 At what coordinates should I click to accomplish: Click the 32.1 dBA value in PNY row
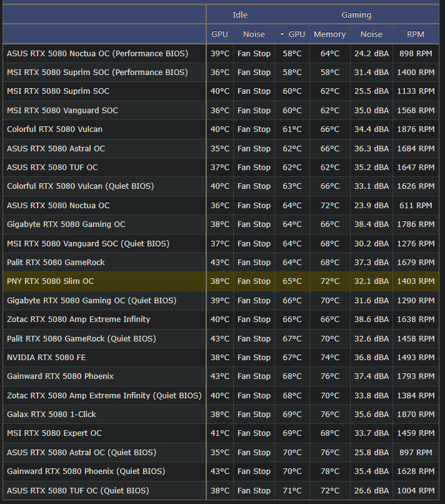371,281
